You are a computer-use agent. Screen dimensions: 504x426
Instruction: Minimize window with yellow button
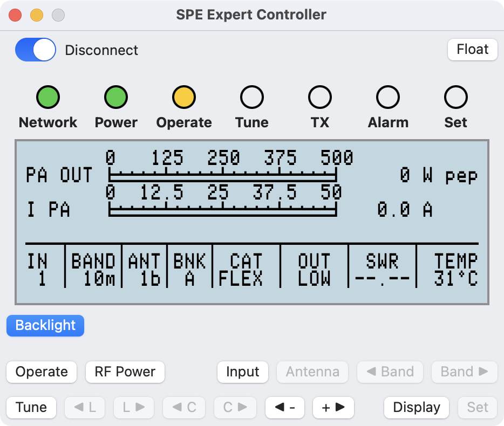coord(37,15)
